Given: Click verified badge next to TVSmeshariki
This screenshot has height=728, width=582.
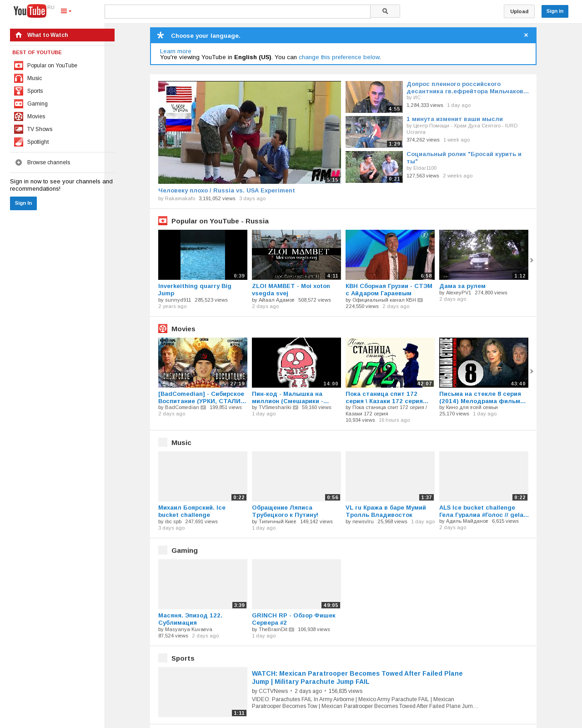Looking at the screenshot, I should pyautogui.click(x=296, y=408).
